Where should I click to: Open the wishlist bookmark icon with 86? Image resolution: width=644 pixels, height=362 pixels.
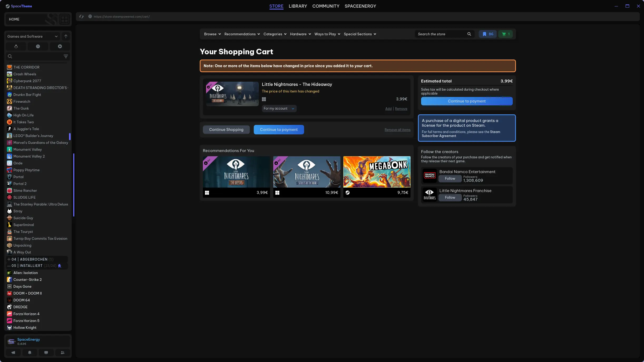[487, 34]
